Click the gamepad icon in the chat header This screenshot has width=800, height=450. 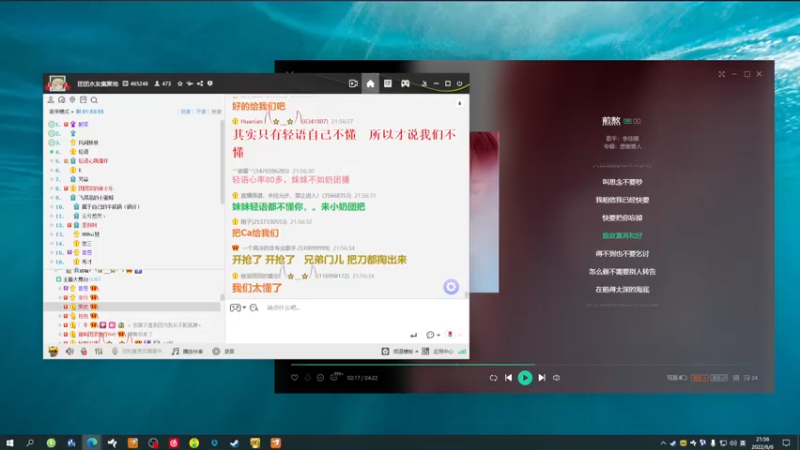pos(405,84)
